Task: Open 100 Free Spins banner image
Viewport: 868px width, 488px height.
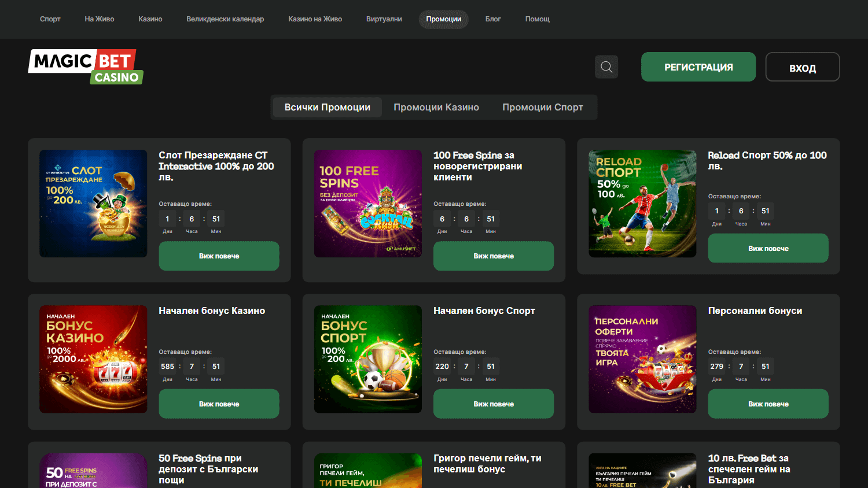Action: 368,204
